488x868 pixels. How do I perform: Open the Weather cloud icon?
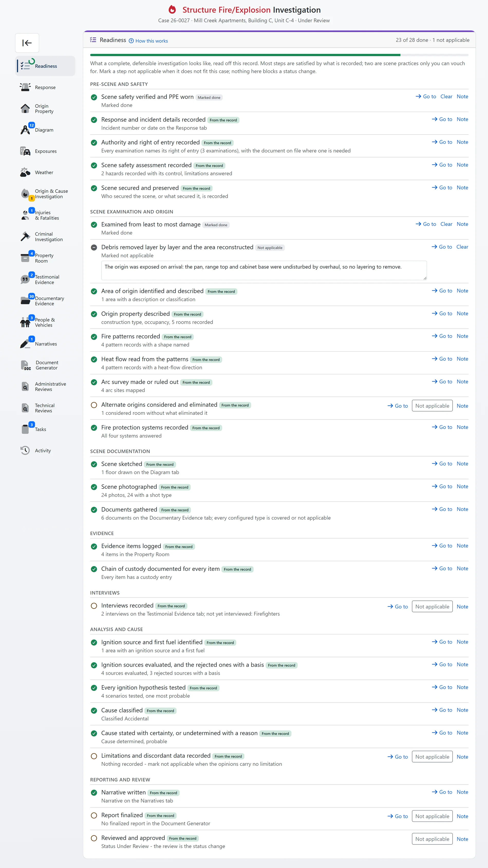25,172
